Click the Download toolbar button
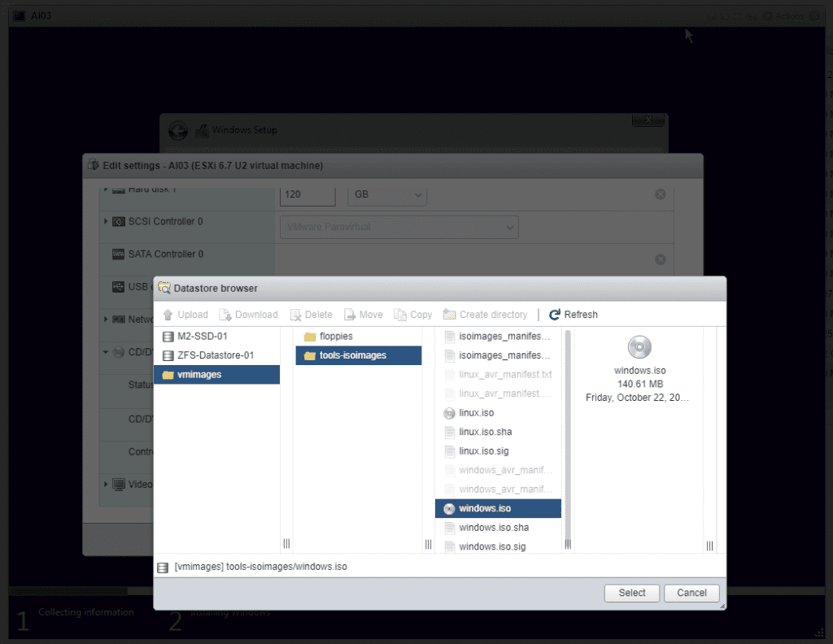 pos(249,315)
